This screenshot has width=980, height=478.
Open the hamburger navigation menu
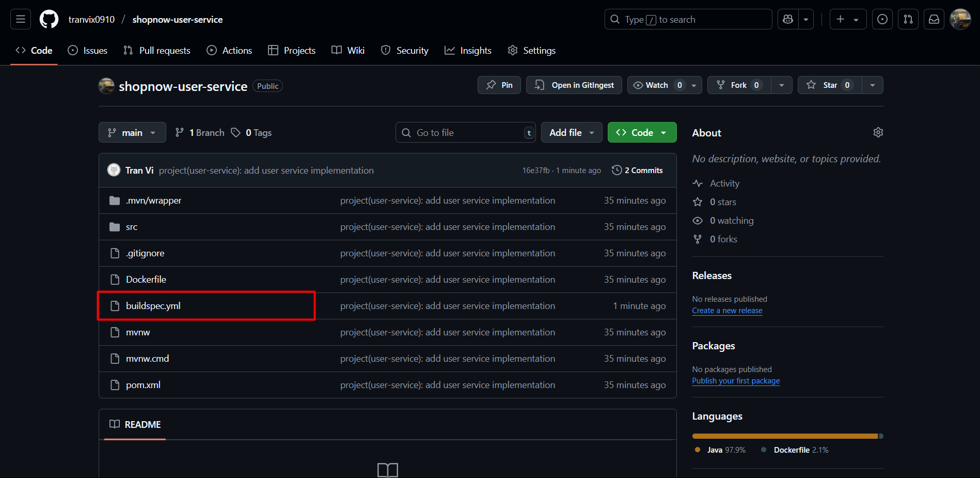21,19
